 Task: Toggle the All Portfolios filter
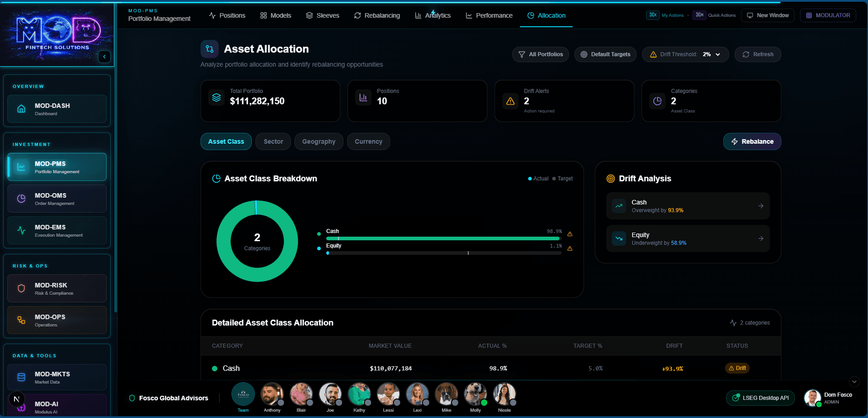coord(540,54)
